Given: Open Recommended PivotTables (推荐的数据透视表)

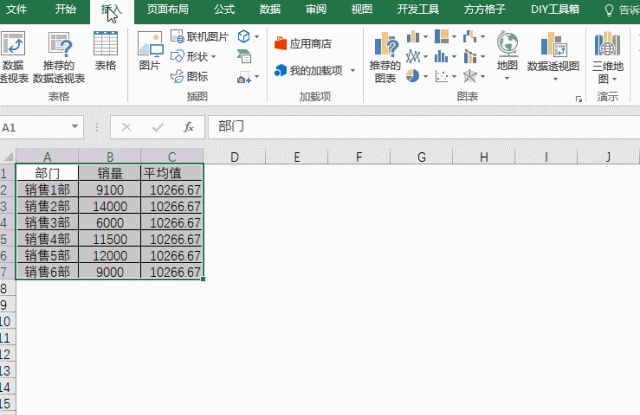Looking at the screenshot, I should click(59, 57).
